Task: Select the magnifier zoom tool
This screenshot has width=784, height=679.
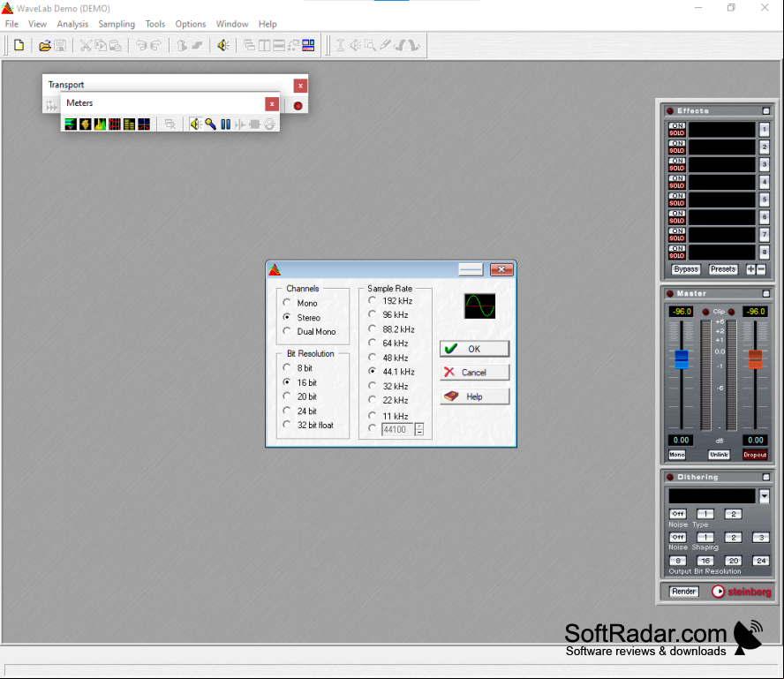Action: click(370, 46)
